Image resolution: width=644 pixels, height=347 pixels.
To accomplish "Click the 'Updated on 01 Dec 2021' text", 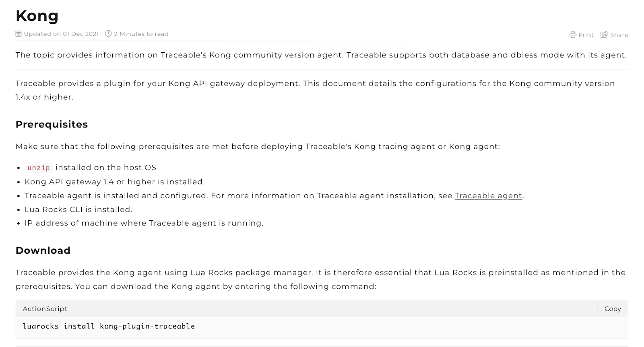I will click(x=61, y=34).
